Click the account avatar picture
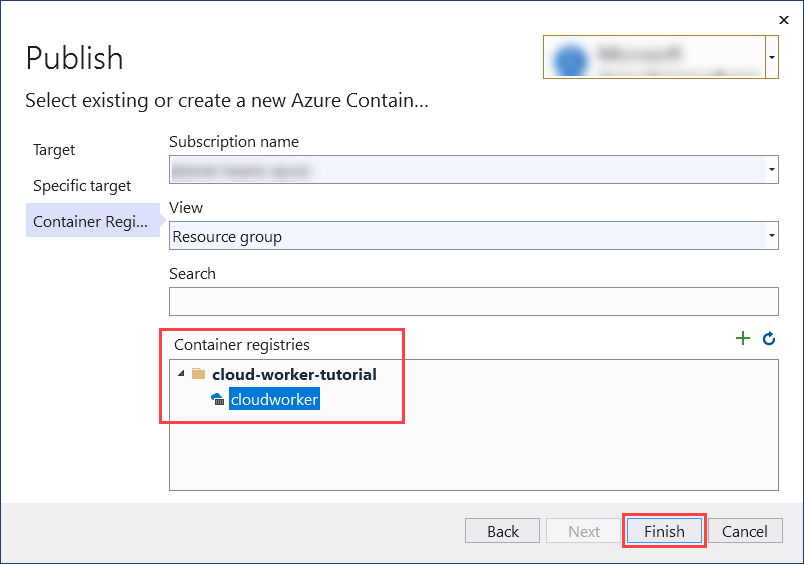 570,58
